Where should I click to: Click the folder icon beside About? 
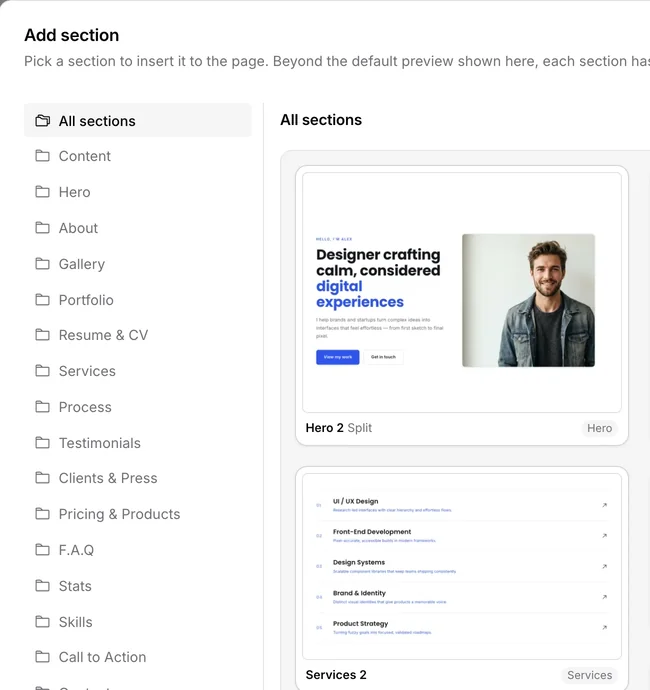click(x=43, y=228)
